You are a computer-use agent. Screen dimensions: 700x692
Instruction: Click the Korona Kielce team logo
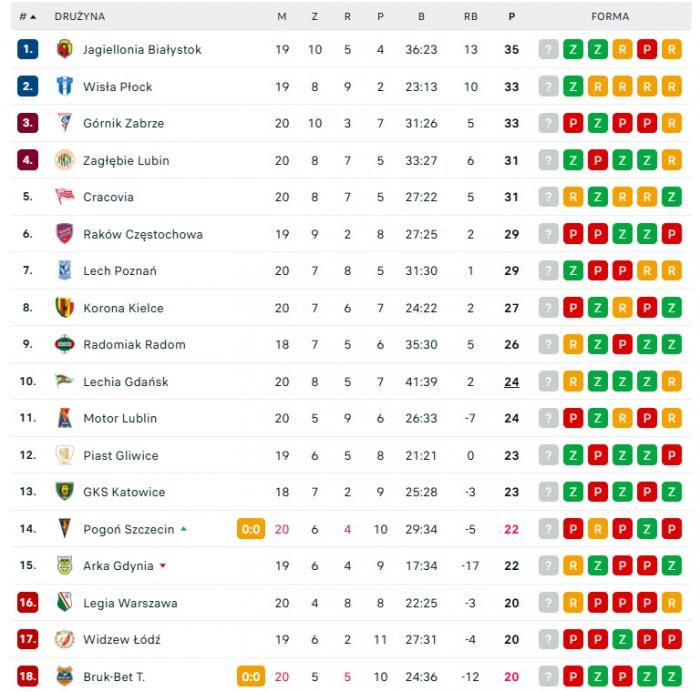[65, 308]
